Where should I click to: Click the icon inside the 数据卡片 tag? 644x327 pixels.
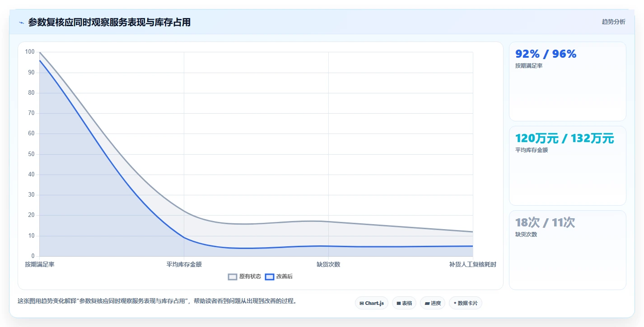(x=455, y=303)
